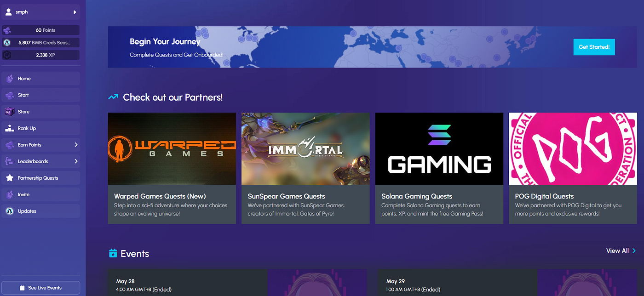The height and width of the screenshot is (296, 644).
Task: Click the calendar icon in See Live Events
Action: click(22, 288)
